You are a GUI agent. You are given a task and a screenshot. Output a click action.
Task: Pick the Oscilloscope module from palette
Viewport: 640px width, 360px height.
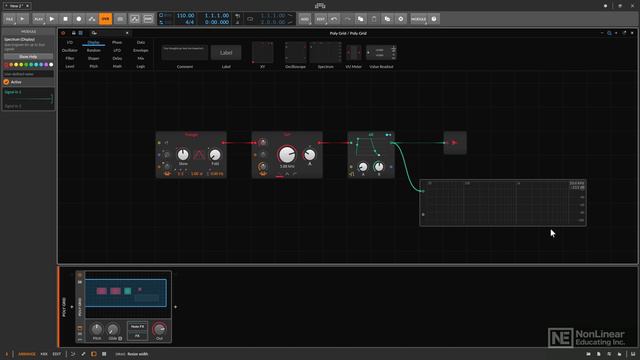(x=296, y=53)
